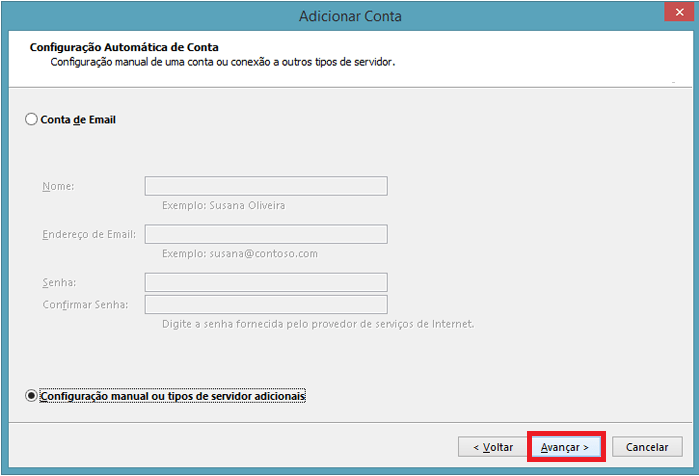Click the Adicionar Conta title bar

pos(350,15)
